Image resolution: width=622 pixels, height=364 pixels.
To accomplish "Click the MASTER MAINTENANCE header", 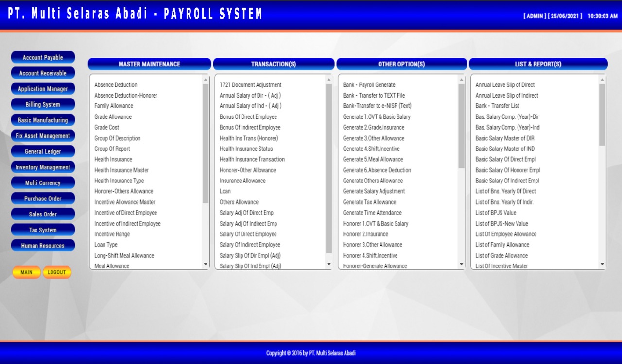I will click(149, 64).
